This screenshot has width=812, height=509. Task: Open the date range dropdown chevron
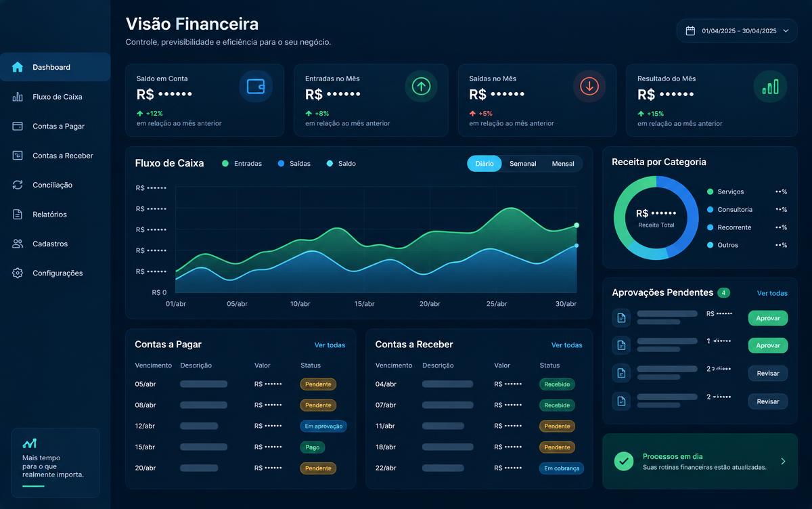[786, 30]
